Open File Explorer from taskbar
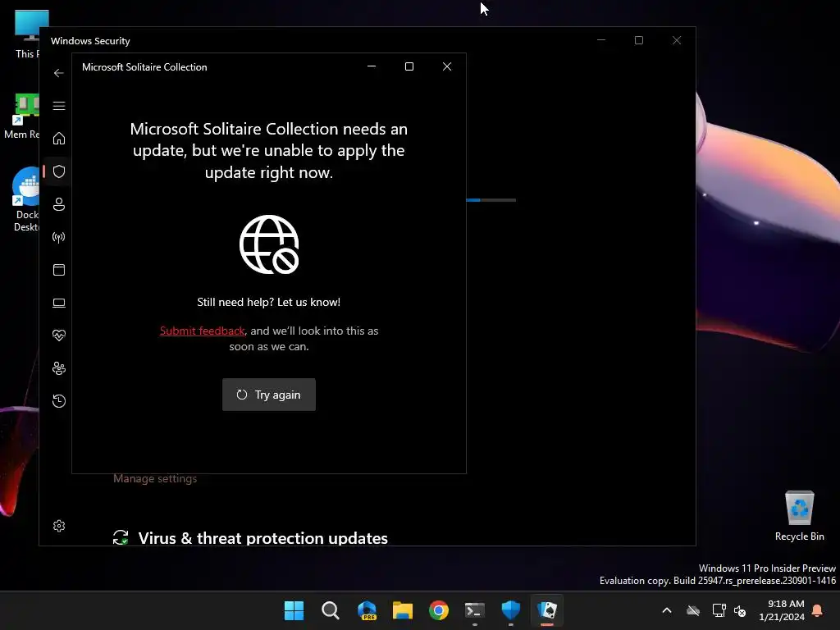 [402, 610]
